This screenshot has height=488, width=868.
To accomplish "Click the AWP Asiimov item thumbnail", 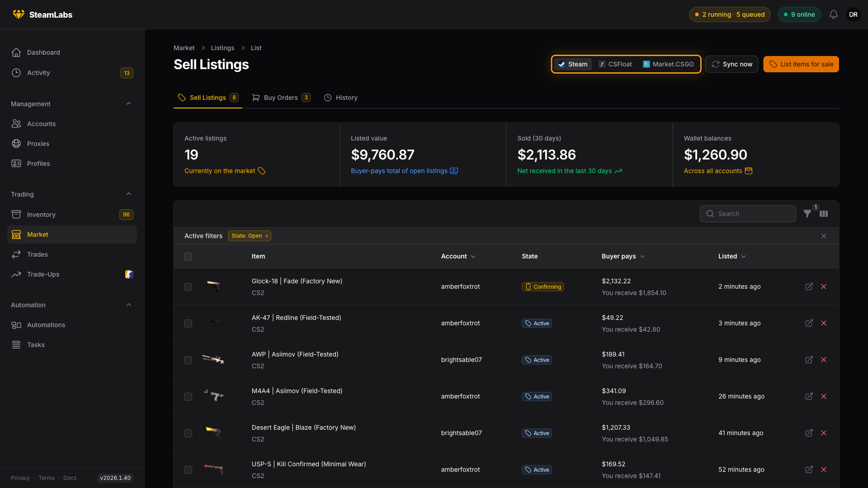I will coord(213,360).
